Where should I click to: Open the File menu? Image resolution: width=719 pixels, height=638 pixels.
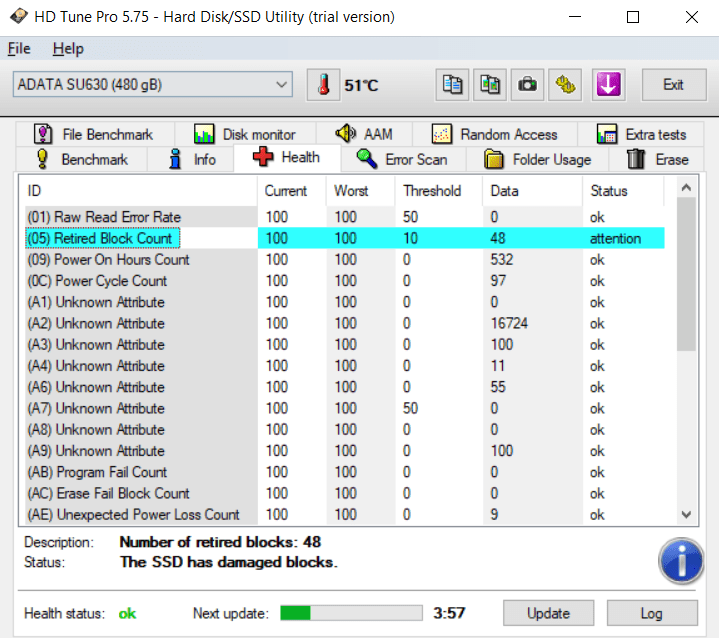tap(19, 49)
